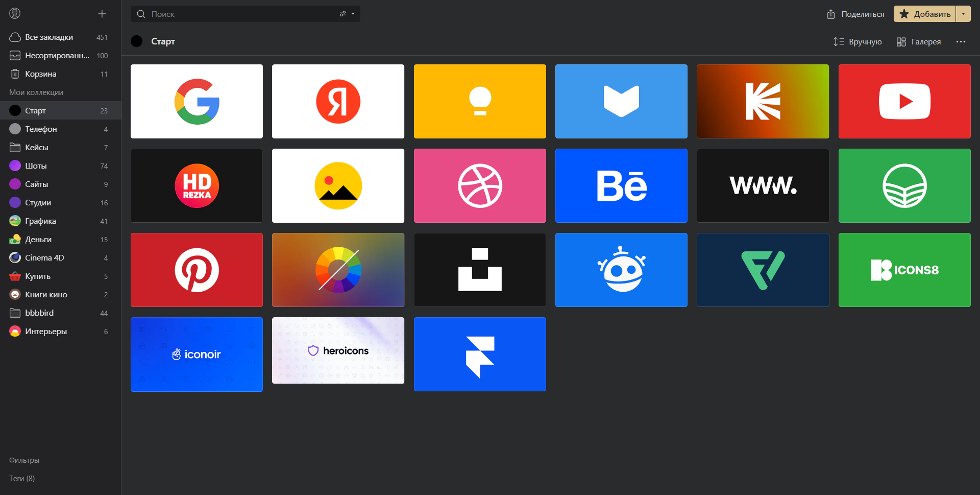Select the Деньги collection
980x495 pixels.
60,239
